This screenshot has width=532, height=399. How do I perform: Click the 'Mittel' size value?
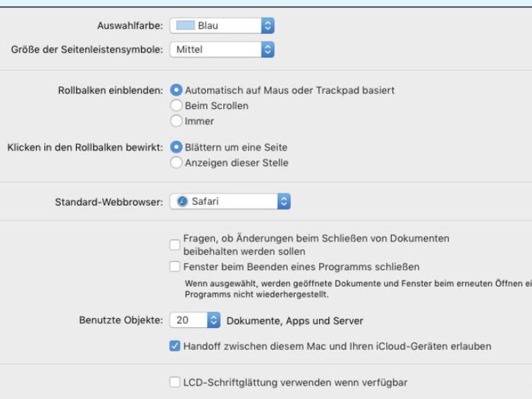[189, 50]
